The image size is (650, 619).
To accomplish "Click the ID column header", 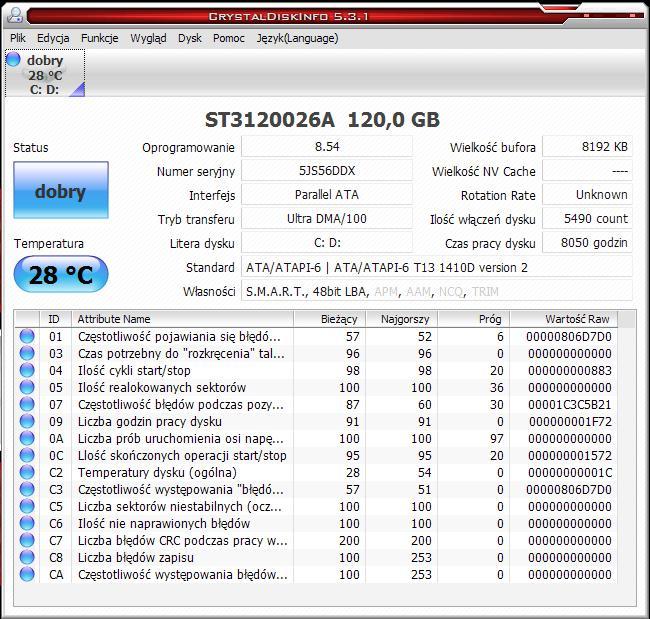I will coord(55,319).
